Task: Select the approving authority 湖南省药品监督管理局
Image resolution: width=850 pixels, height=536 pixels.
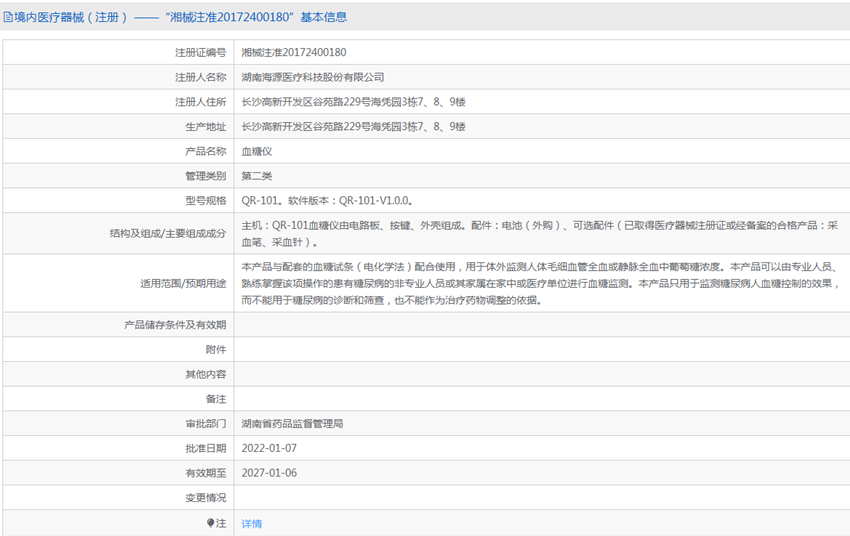Action: pyautogui.click(x=292, y=424)
